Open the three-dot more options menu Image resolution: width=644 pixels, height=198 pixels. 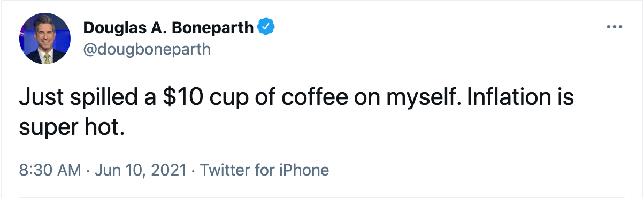point(615,27)
